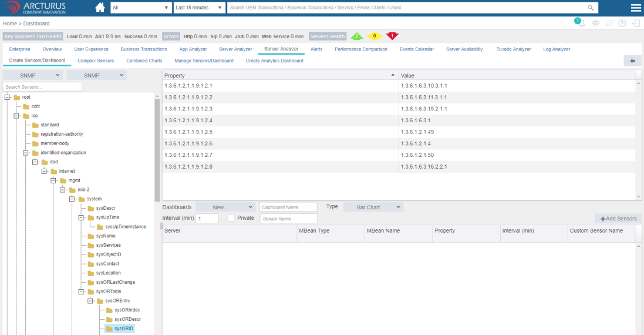The image size is (644, 335).
Task: Click the Add Sensors button
Action: tap(619, 219)
